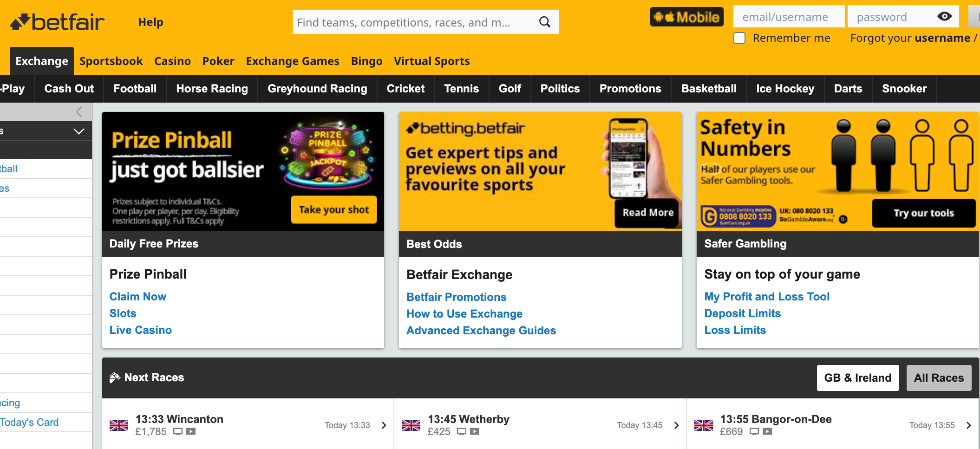Open the Deposit Limits link

[742, 313]
